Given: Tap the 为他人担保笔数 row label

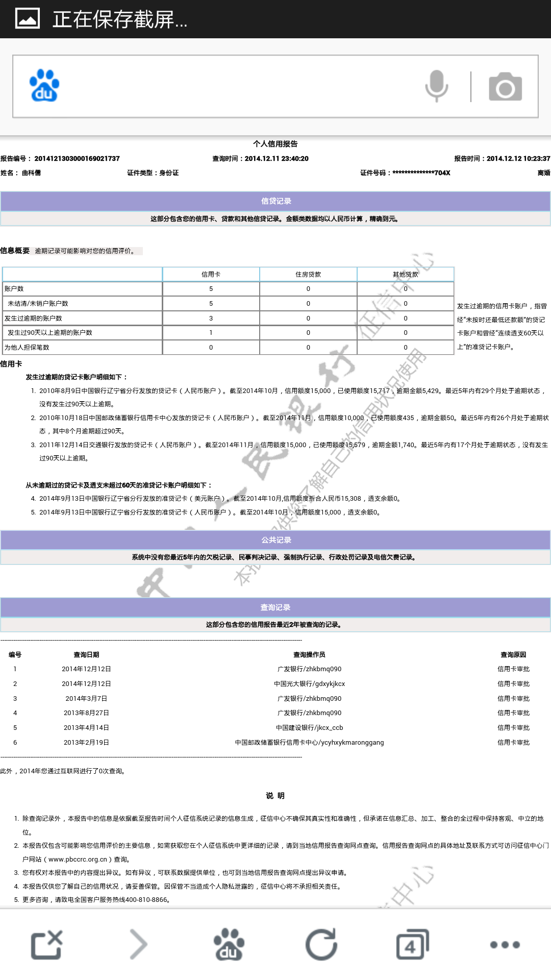Looking at the screenshot, I should [x=27, y=348].
